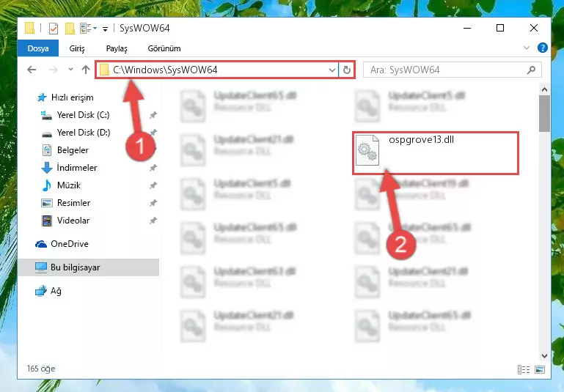Select OneDrive in the navigation pane
Image resolution: width=564 pixels, height=392 pixels.
(70, 244)
